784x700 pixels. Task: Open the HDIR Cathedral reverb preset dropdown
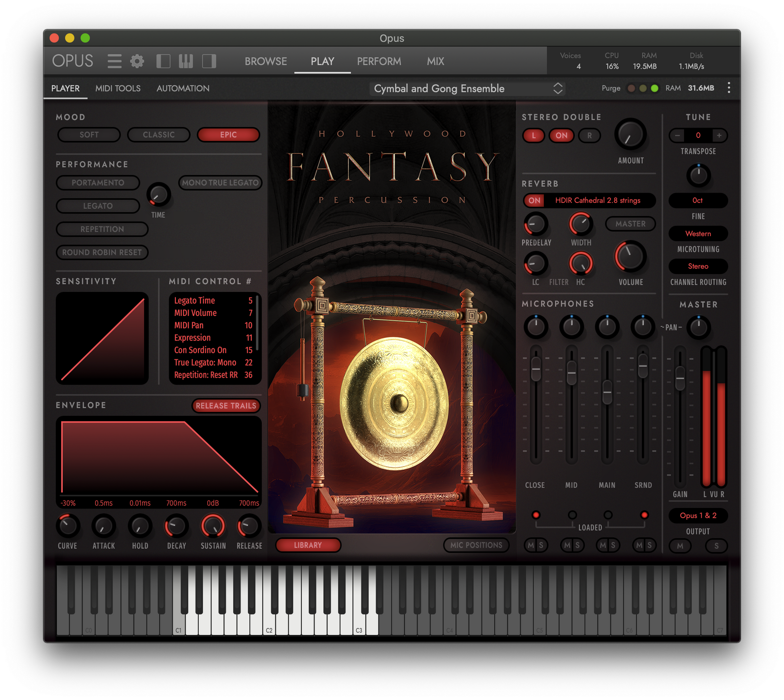597,200
